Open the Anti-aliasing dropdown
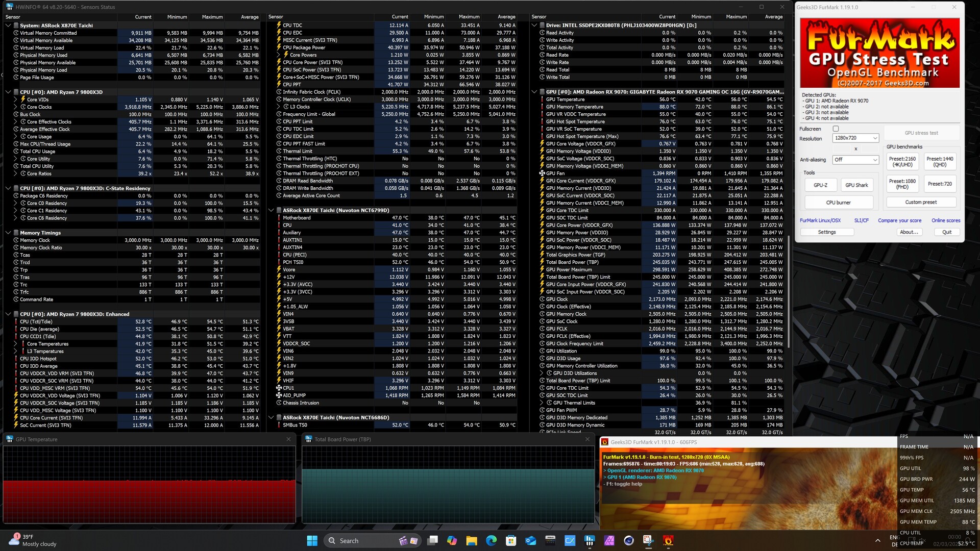Screen dimensions: 980x551 (855, 160)
